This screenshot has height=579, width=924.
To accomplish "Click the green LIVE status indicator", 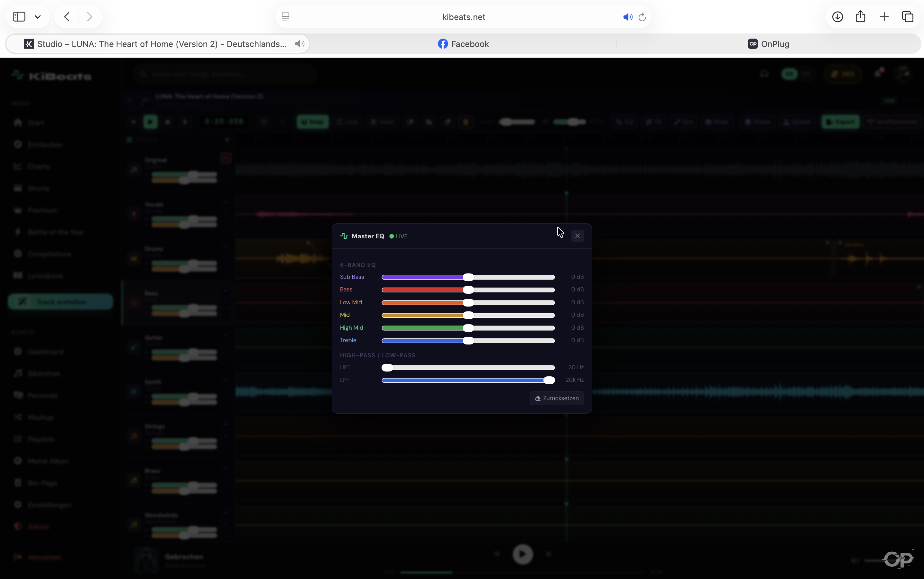I will (398, 236).
